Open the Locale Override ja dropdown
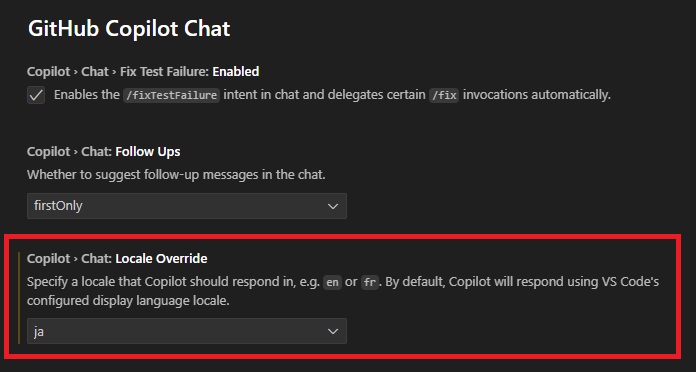The width and height of the screenshot is (696, 372). [x=187, y=331]
